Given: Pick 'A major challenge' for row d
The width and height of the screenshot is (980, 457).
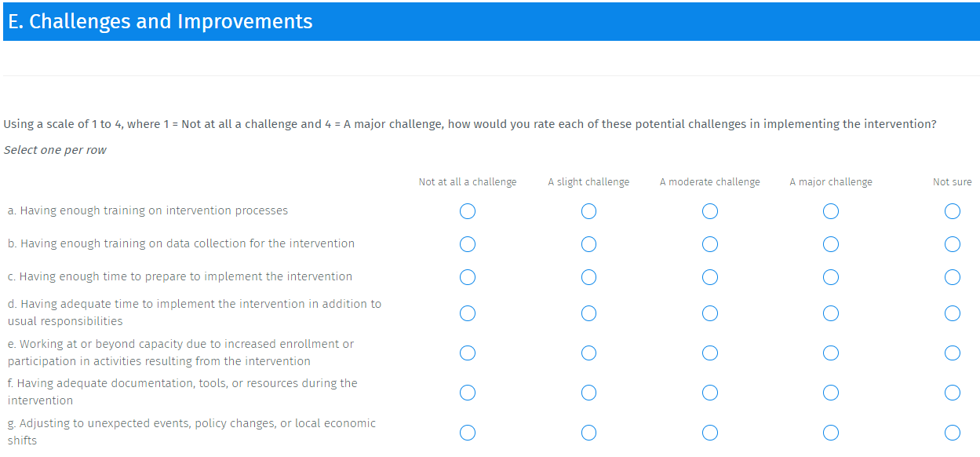Looking at the screenshot, I should tap(831, 313).
